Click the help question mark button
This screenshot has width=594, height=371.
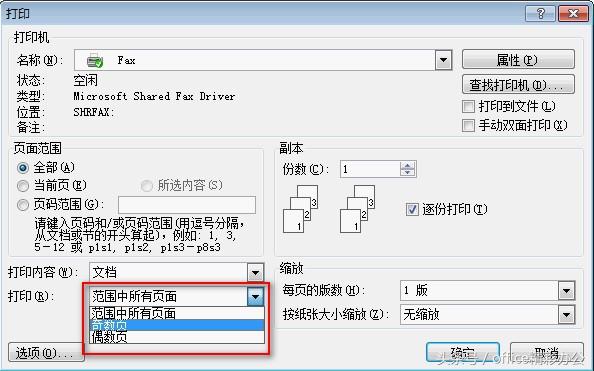540,14
